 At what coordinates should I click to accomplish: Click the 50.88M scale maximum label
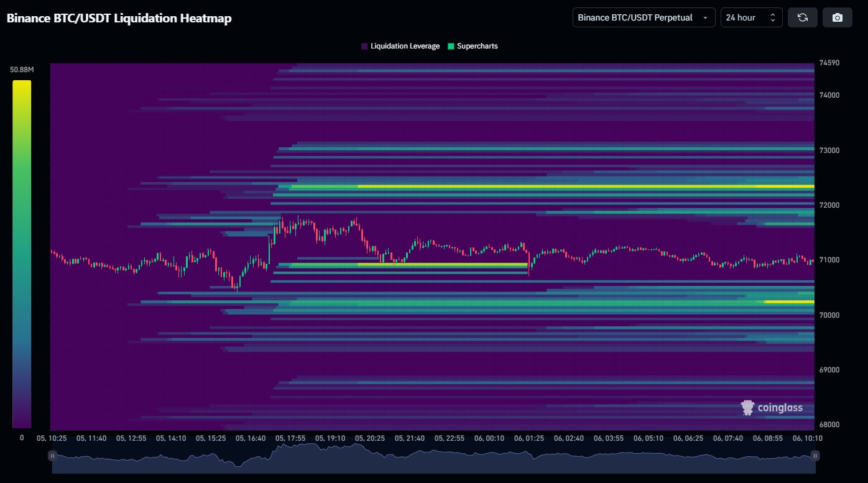click(22, 70)
